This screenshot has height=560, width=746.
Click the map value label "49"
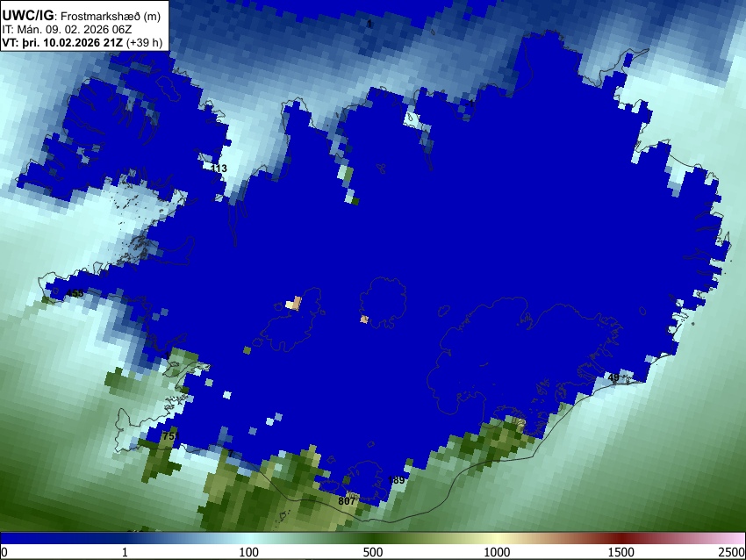[613, 377]
